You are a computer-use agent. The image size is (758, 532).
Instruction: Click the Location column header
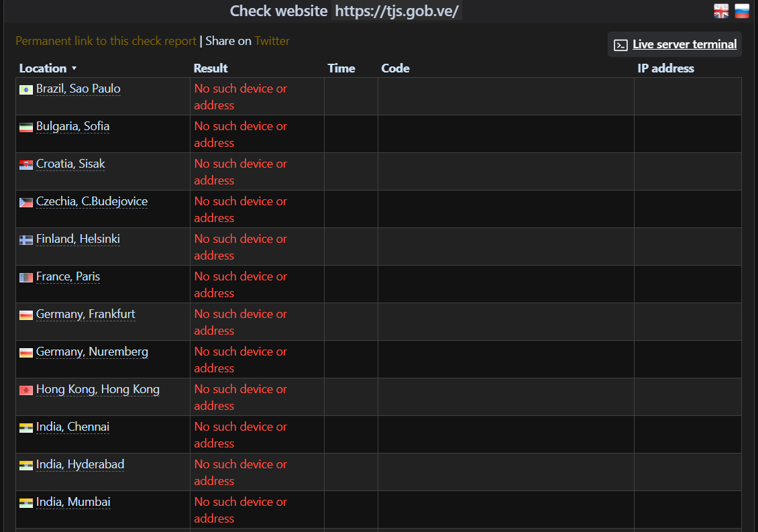pos(43,68)
